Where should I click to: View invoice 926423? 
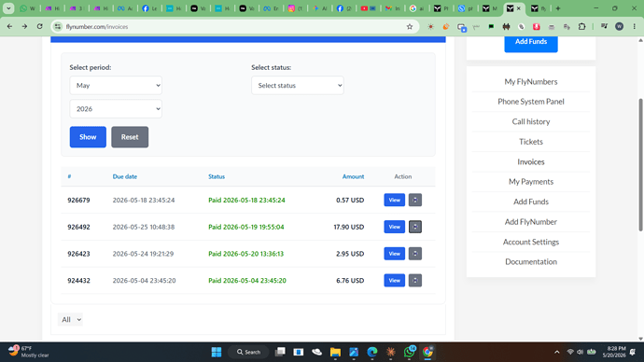coord(394,254)
